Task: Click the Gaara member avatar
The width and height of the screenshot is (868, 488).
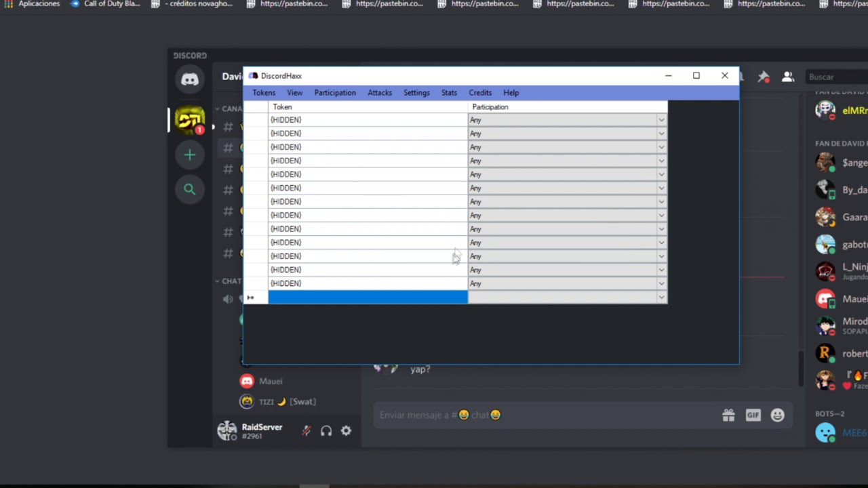Action: [x=825, y=217]
